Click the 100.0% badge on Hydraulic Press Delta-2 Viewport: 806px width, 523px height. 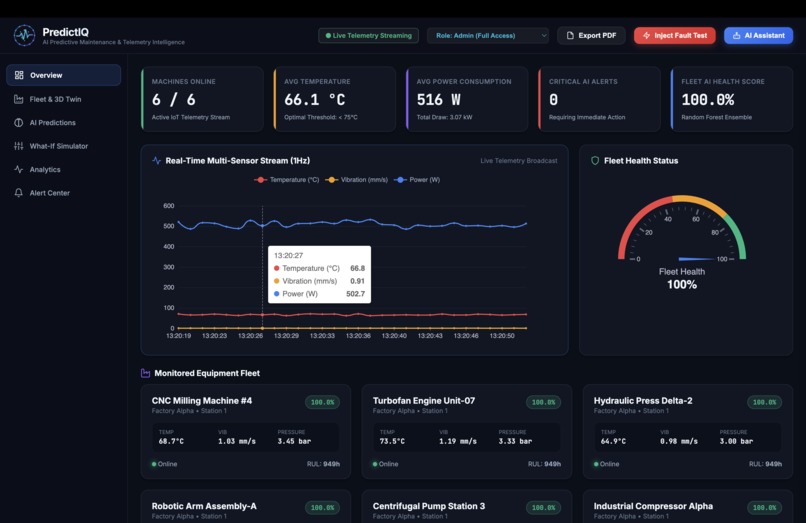(764, 402)
